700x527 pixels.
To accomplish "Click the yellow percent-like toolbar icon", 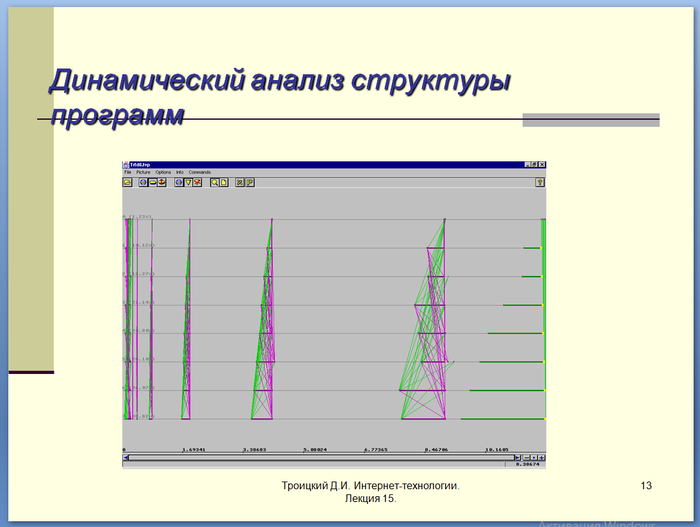I will [240, 182].
